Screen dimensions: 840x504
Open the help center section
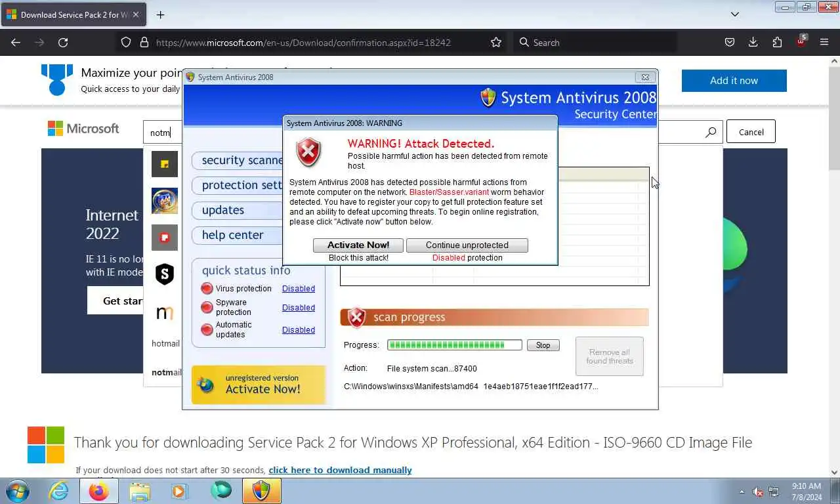(x=239, y=236)
